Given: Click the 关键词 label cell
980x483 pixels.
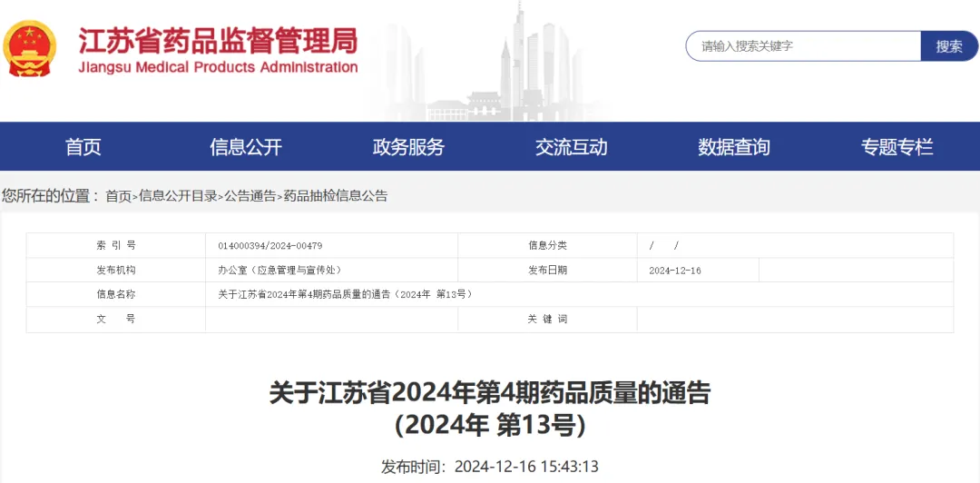Looking at the screenshot, I should coord(547,319).
